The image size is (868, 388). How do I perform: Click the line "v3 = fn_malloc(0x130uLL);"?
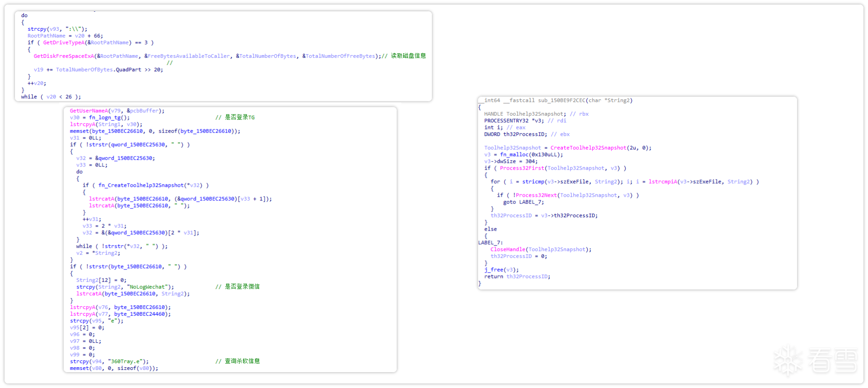[524, 155]
